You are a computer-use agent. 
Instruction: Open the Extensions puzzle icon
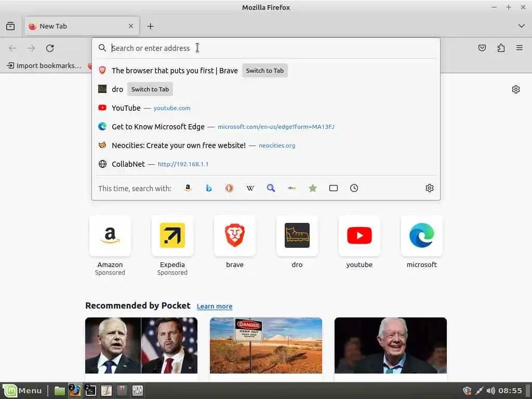point(501,48)
